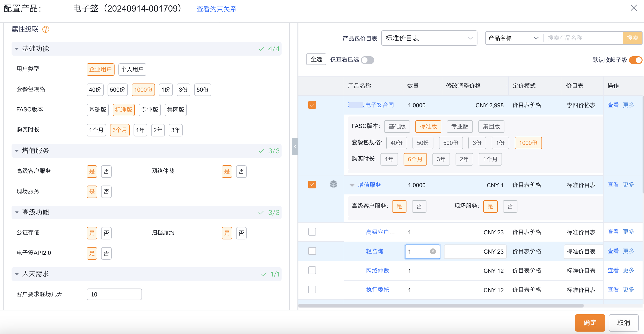Viewport: 644px width, 334px height.
Task: Check the 执行委托 row checkbox
Action: pos(312,289)
